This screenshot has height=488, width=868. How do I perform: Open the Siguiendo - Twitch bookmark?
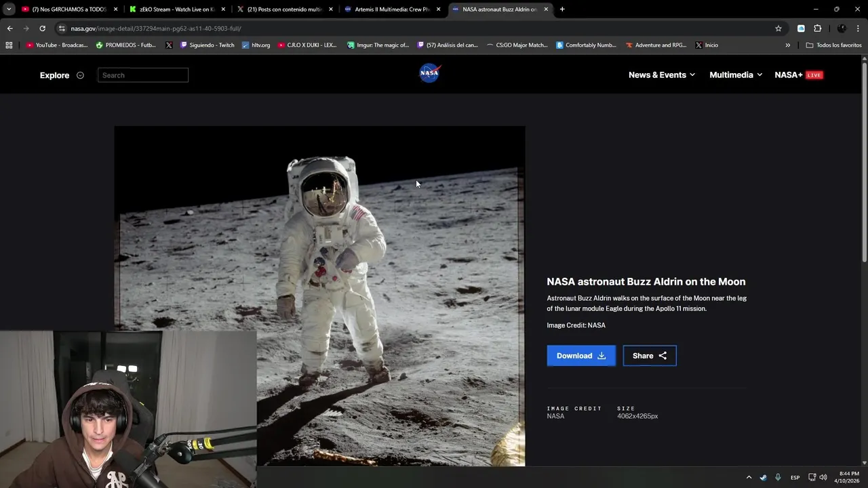(x=207, y=45)
